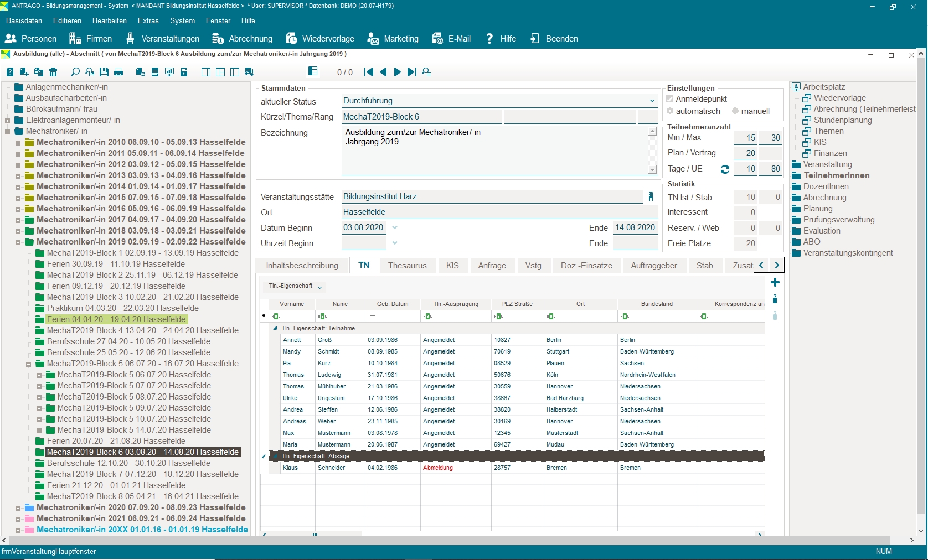Screen dimensions: 928x560
Task: Click the floppy disk save icon
Action: 104,72
